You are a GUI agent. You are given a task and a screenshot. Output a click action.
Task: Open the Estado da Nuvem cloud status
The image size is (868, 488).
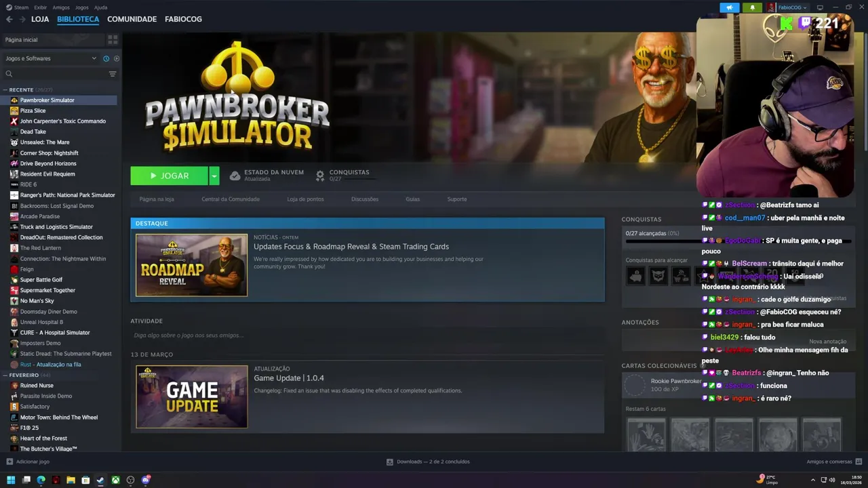[x=267, y=175]
